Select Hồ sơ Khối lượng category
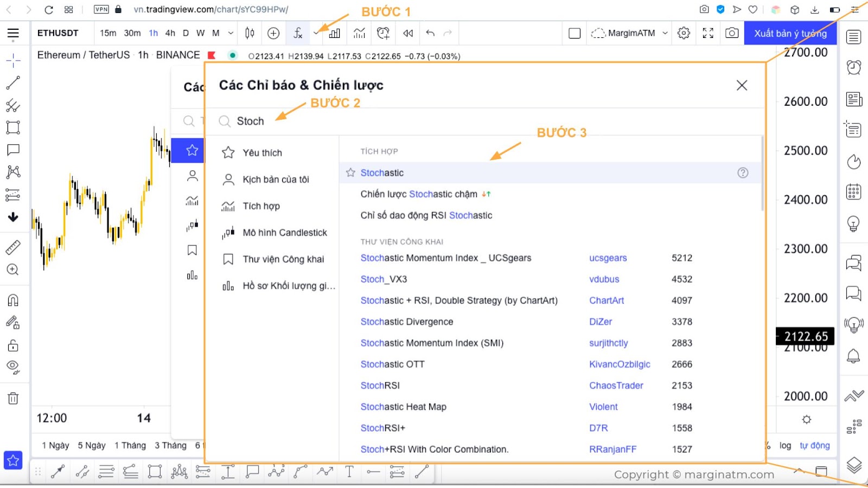The image size is (868, 488). [271, 286]
